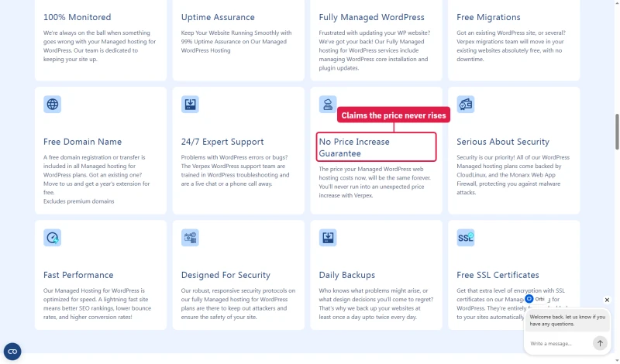Click the speedometer icon above Fast Performance
The height and width of the screenshot is (364, 620).
52,238
